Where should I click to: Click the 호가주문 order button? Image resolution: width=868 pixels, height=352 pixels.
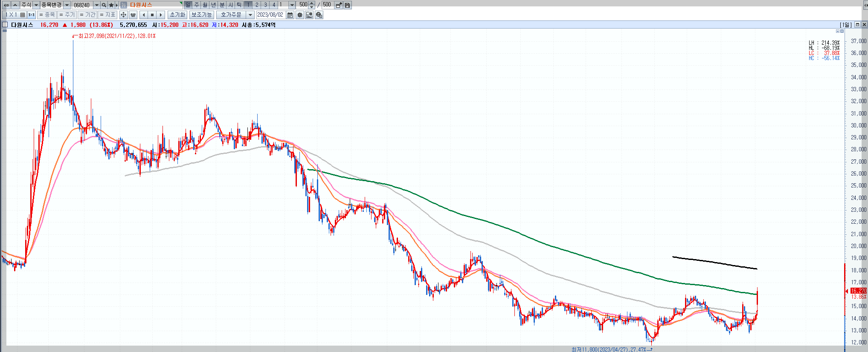tap(231, 15)
